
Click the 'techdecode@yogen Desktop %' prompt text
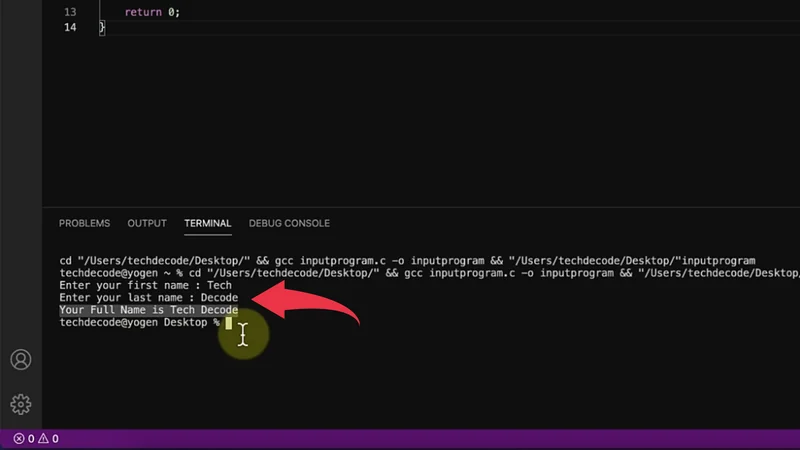coord(139,323)
